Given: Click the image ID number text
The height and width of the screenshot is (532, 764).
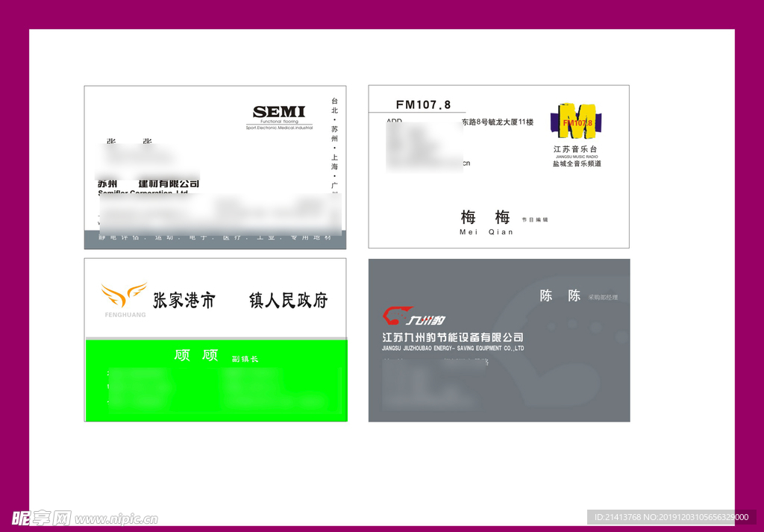Looking at the screenshot, I should click(x=671, y=517).
